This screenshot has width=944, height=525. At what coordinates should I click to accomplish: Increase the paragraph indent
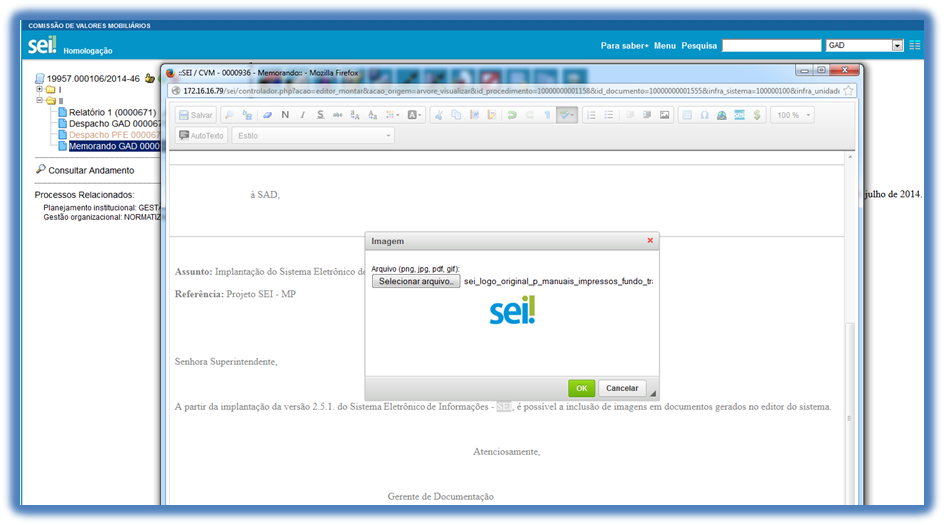click(x=647, y=115)
